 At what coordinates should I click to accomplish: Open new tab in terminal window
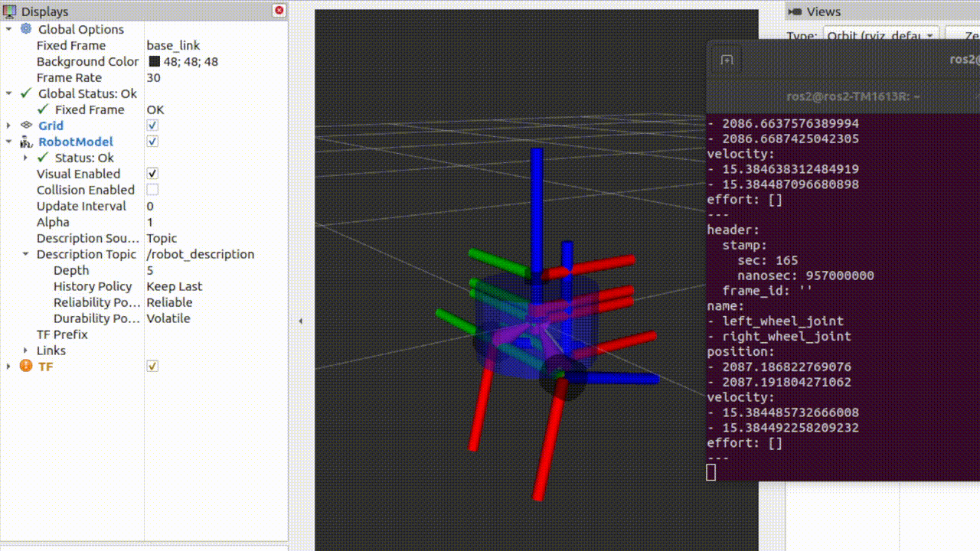(x=727, y=60)
